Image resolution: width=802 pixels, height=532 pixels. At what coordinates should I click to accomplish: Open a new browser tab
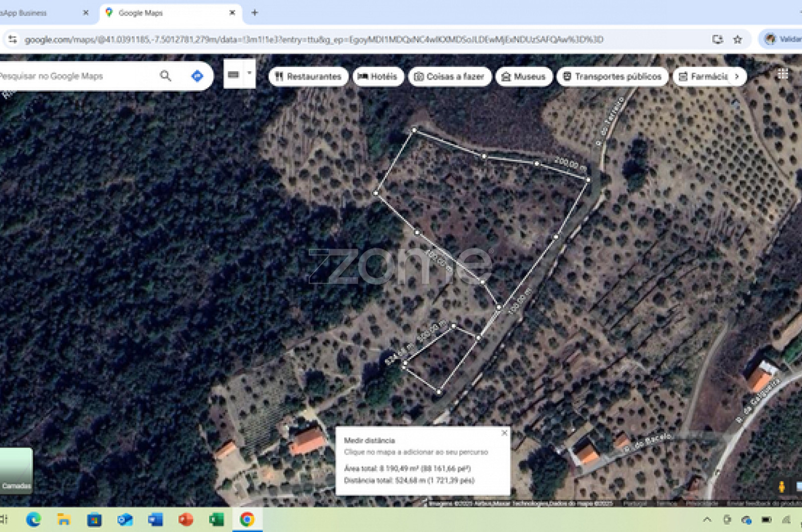pos(255,13)
